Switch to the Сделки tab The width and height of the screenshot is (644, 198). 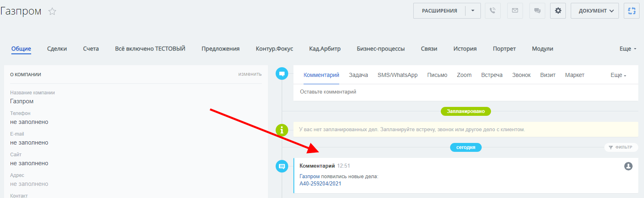tap(57, 49)
